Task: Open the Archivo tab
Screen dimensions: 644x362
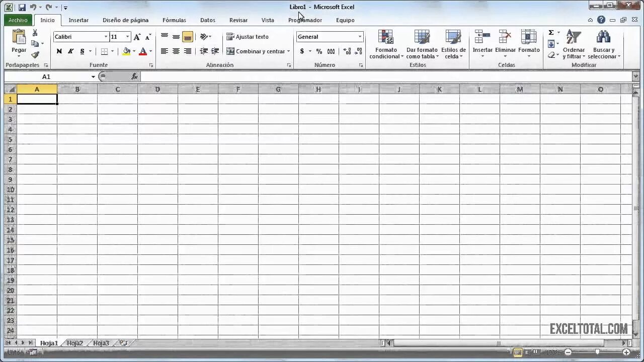Action: pos(18,20)
